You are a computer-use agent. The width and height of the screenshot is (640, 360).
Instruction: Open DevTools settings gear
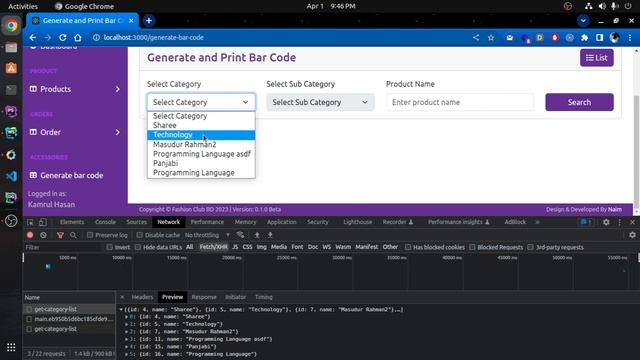coord(606,222)
